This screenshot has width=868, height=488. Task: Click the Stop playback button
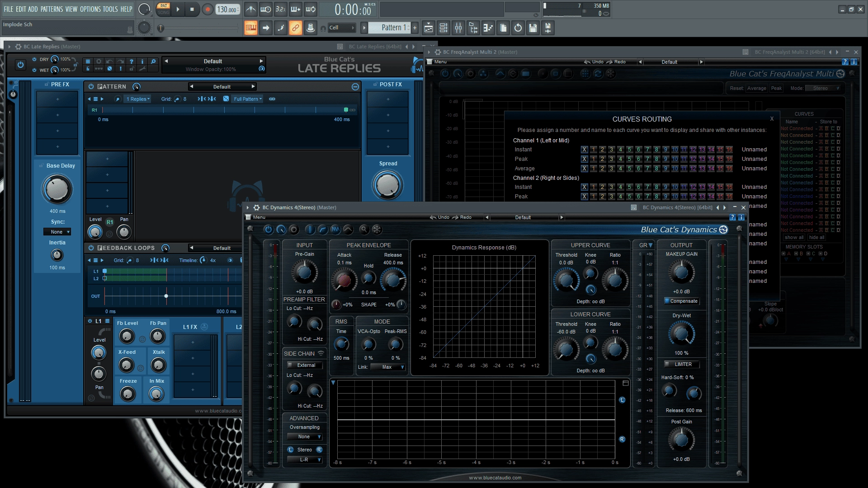point(192,9)
